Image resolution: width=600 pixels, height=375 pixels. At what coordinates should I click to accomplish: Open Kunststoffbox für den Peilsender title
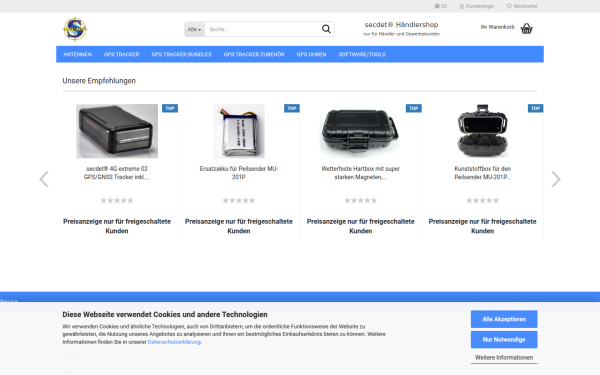pyautogui.click(x=483, y=173)
